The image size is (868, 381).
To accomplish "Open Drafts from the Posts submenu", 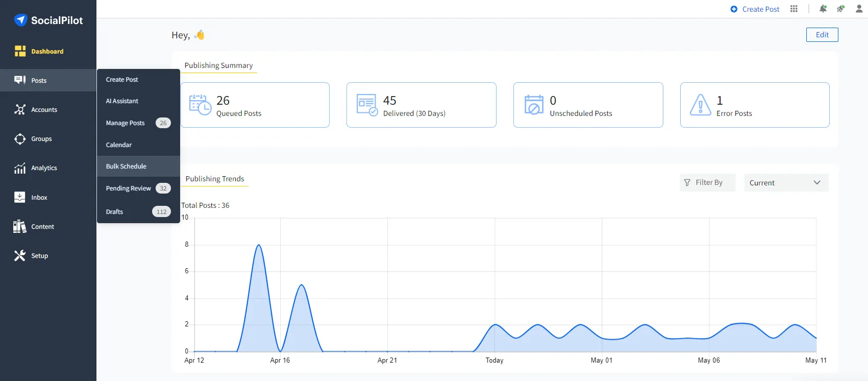I will click(115, 212).
